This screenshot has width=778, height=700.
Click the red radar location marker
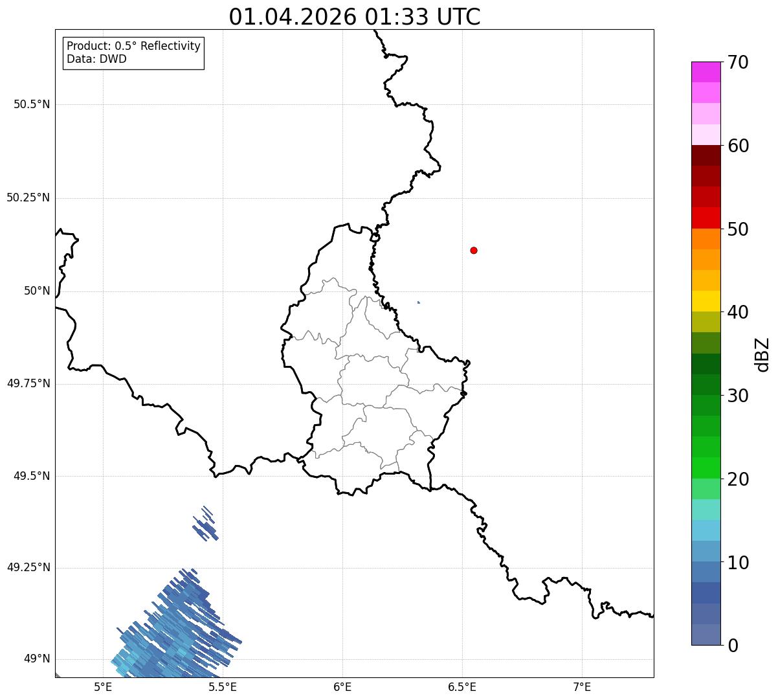pos(474,250)
